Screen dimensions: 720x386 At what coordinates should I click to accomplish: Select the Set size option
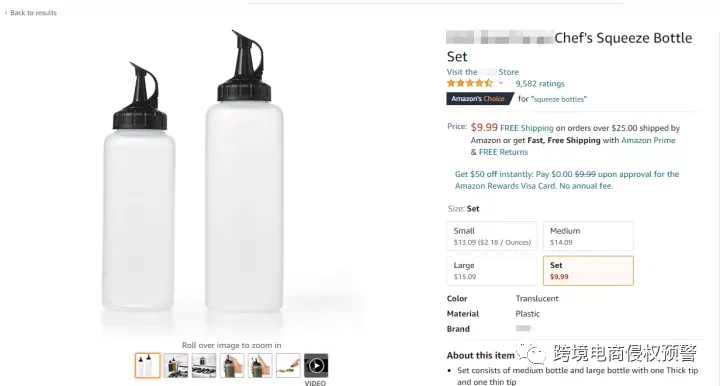coord(588,270)
